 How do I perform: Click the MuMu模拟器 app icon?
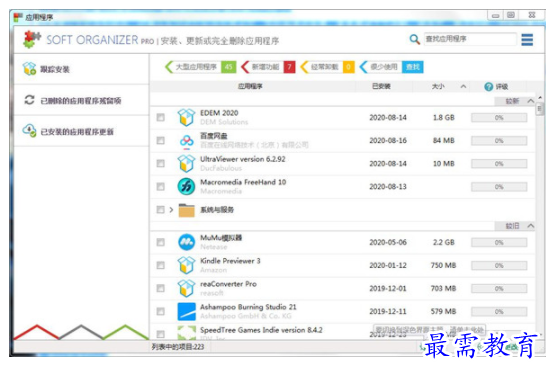point(186,242)
